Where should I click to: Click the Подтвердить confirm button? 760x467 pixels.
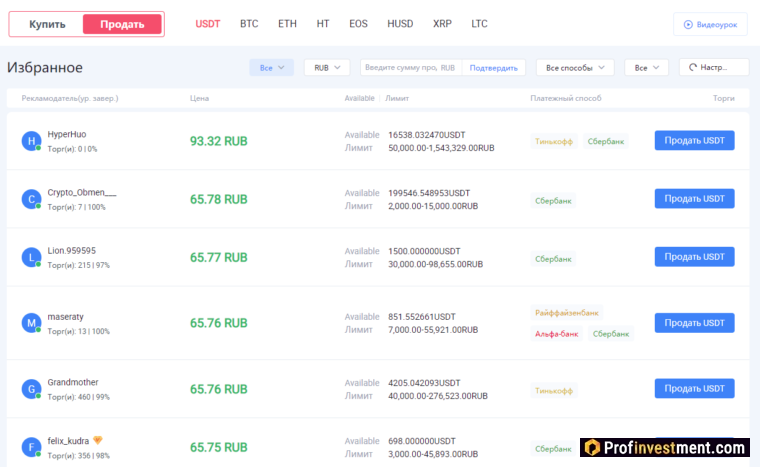pyautogui.click(x=493, y=67)
